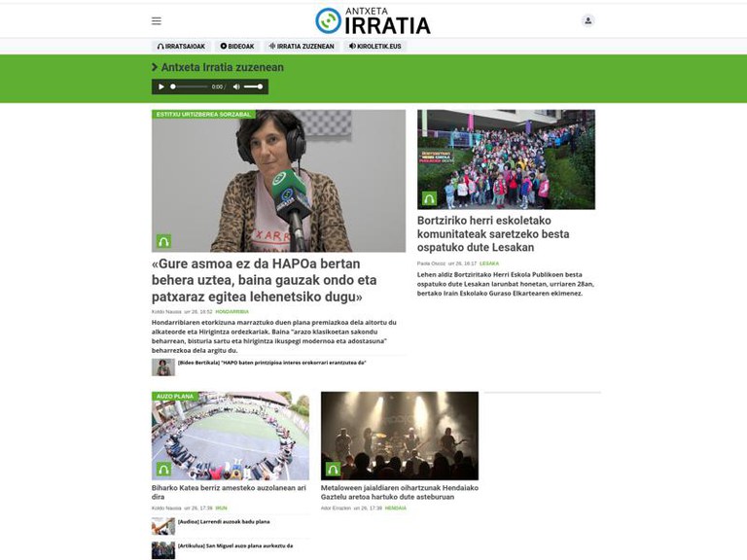Click the audio player progress bar
This screenshot has height=560, width=747.
coord(190,87)
